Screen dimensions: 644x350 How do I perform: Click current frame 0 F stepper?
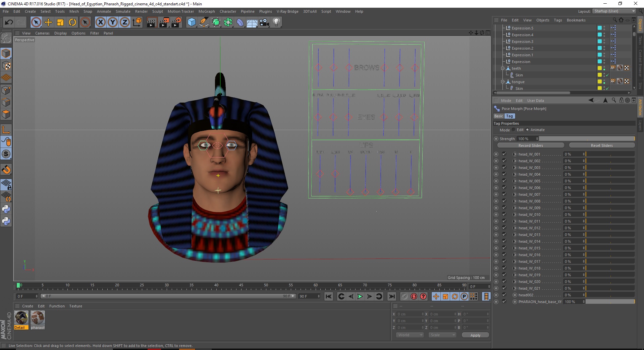[37, 296]
